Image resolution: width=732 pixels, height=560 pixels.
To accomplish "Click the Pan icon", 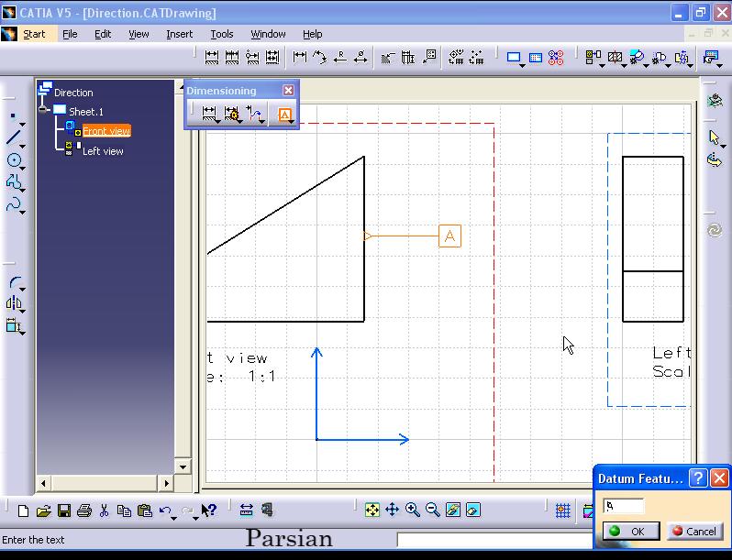I will point(393,511).
